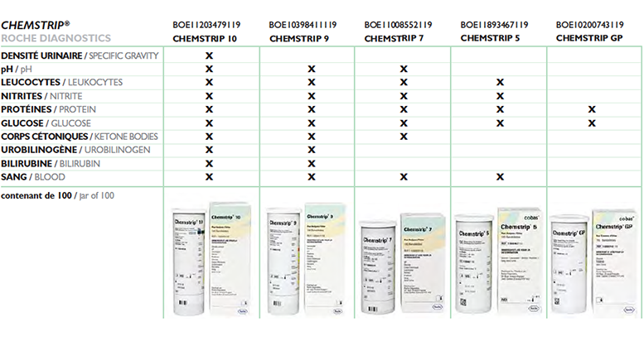
Task: Click the LEUCOCYTES / LEUKOCYTES row label
Action: pos(61,83)
